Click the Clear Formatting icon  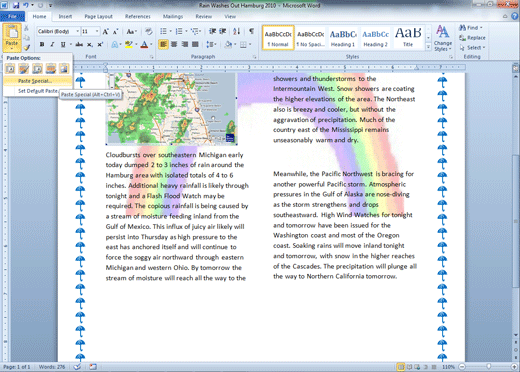click(x=149, y=32)
